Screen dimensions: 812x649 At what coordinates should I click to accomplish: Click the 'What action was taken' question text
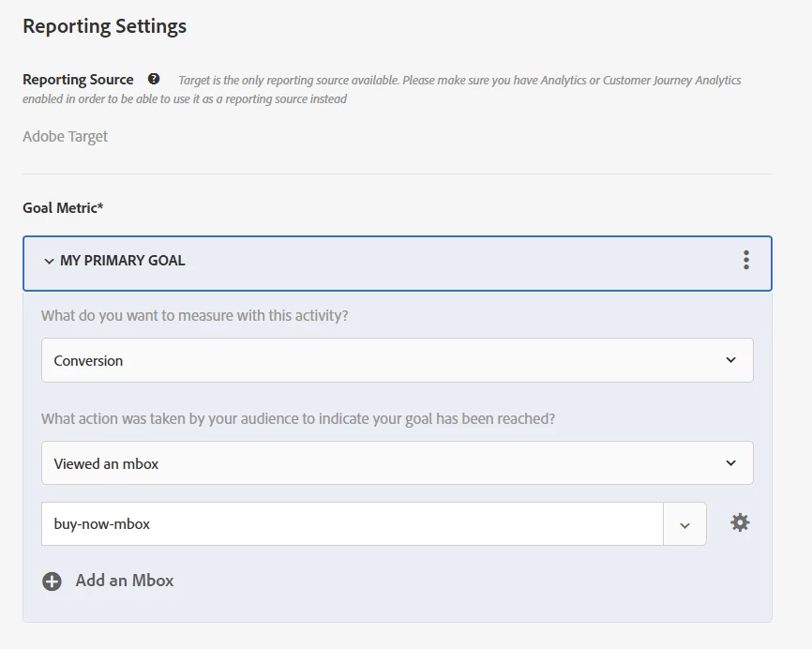(298, 419)
